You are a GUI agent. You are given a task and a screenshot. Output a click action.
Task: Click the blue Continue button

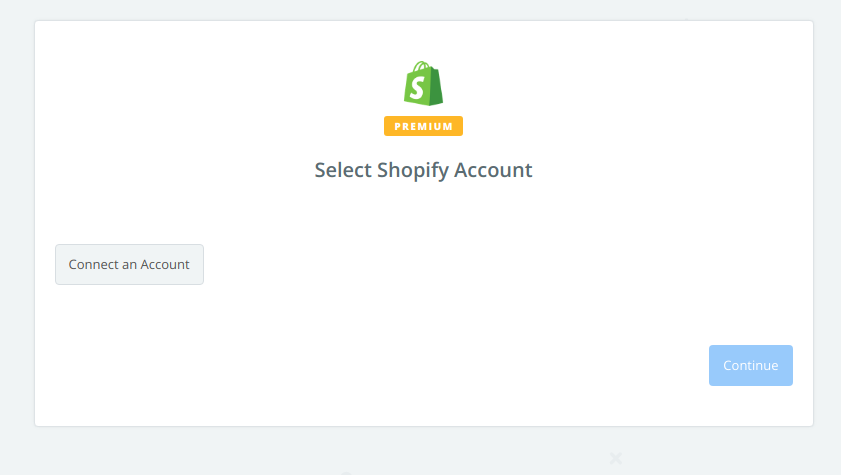tap(750, 365)
